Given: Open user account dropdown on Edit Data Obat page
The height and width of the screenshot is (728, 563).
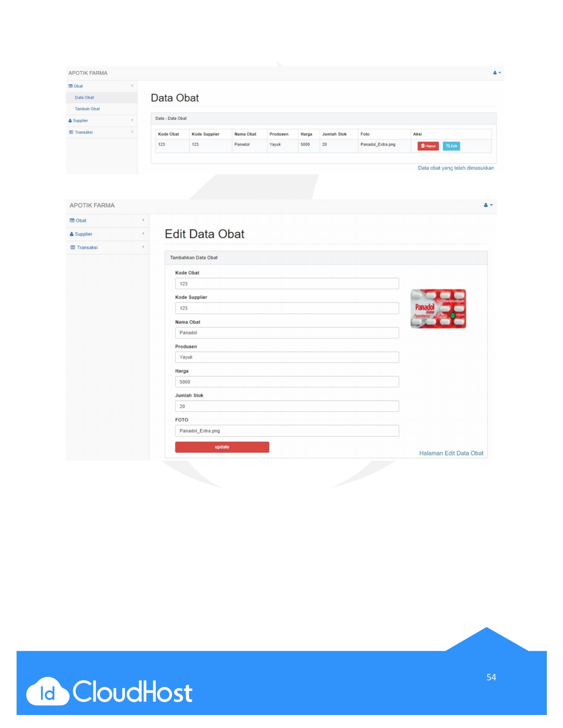Looking at the screenshot, I should point(488,205).
